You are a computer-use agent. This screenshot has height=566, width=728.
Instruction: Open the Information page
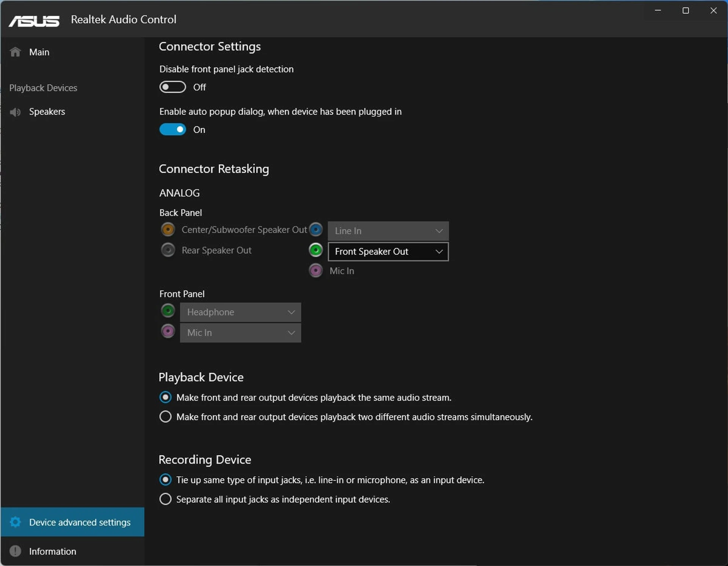coord(72,551)
